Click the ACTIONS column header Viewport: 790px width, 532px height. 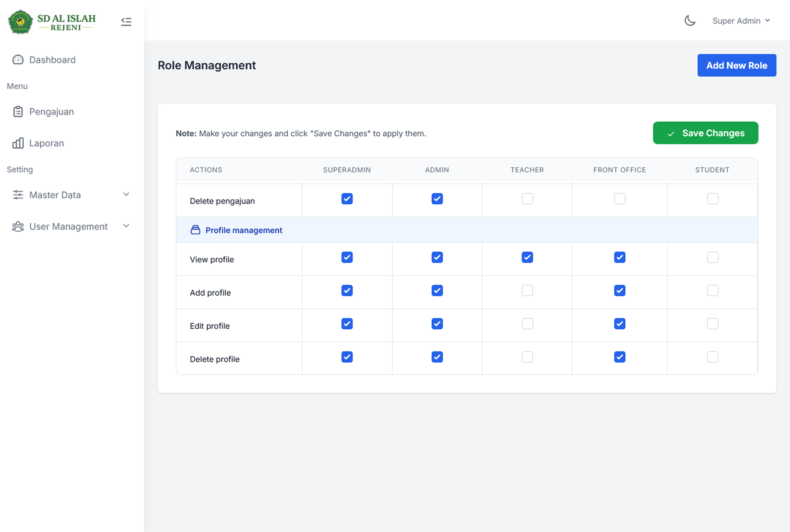[206, 170]
